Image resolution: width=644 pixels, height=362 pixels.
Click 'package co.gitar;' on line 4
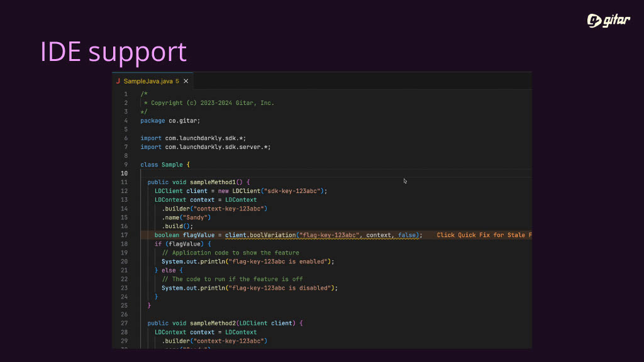pyautogui.click(x=170, y=121)
